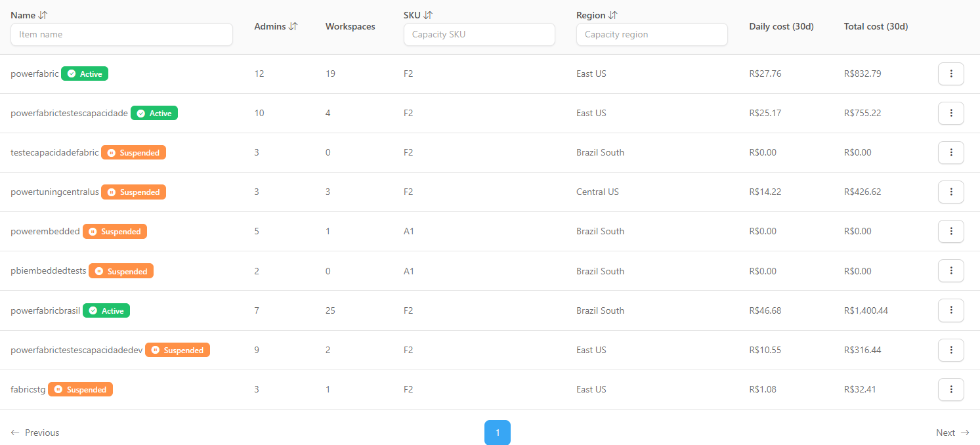980x445 pixels.
Task: Click workspaces count 25
Action: pyautogui.click(x=330, y=310)
